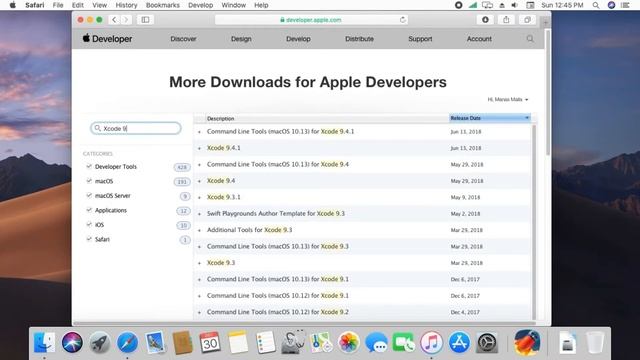Open Maps from the dock
This screenshot has height=360, width=640.
pyautogui.click(x=321, y=342)
